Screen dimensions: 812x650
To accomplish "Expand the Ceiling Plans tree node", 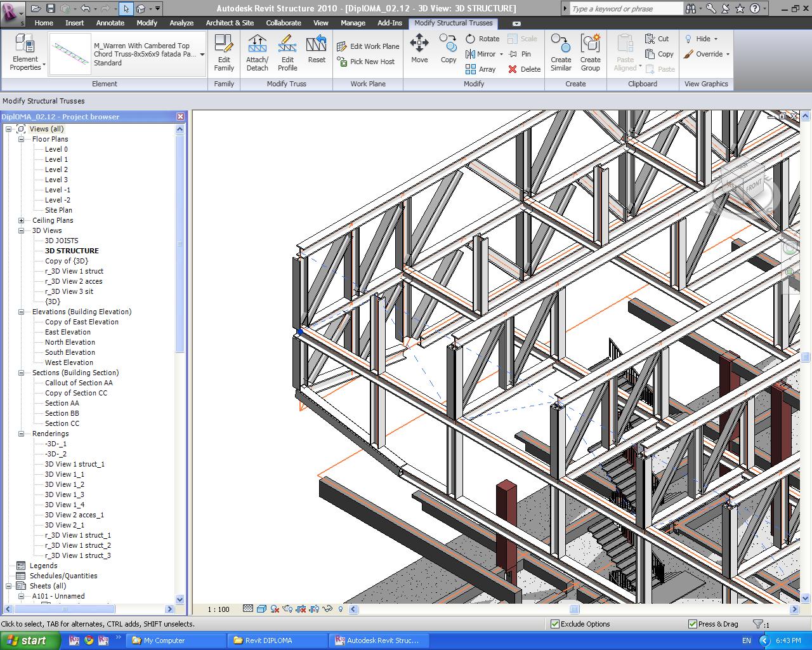I will click(x=21, y=220).
